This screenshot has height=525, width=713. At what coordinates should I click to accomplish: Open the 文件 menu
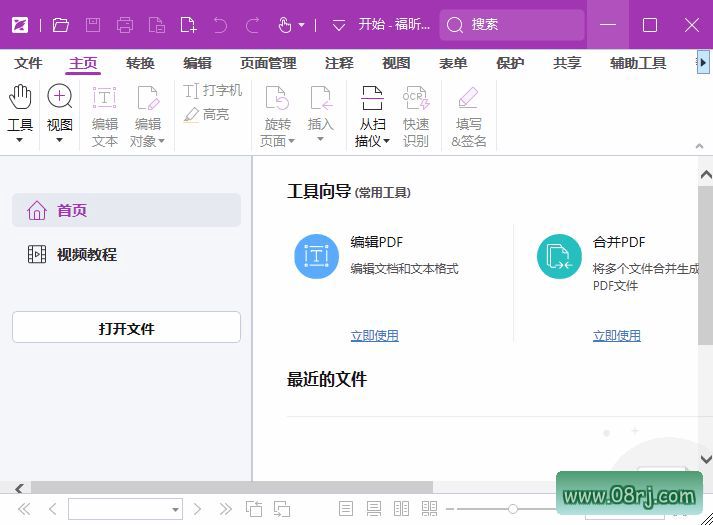click(x=28, y=63)
